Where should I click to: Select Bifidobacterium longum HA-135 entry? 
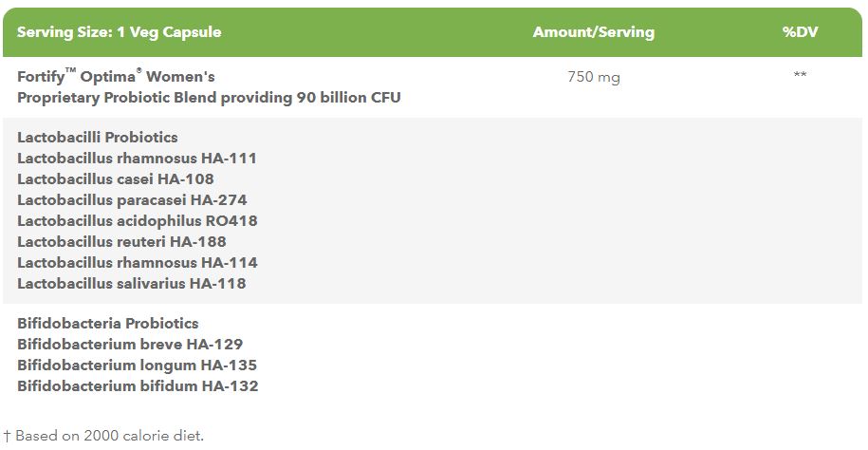(137, 366)
